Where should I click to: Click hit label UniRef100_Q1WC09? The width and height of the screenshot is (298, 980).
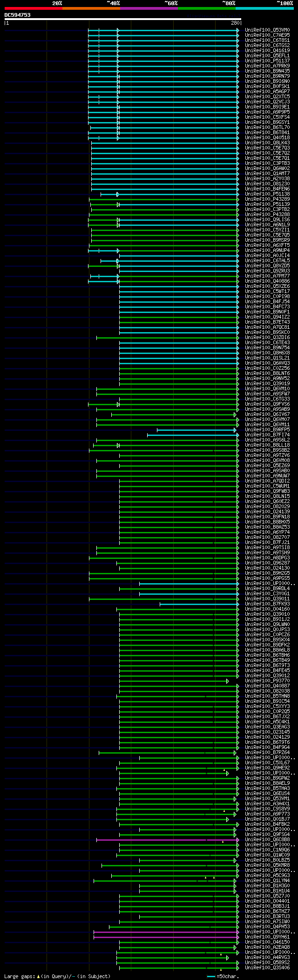click(x=267, y=855)
